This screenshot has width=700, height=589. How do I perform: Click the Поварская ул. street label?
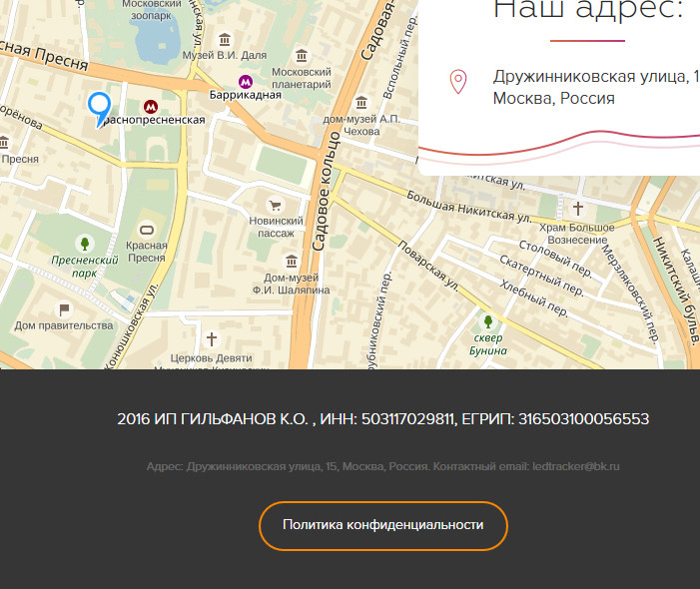428,267
